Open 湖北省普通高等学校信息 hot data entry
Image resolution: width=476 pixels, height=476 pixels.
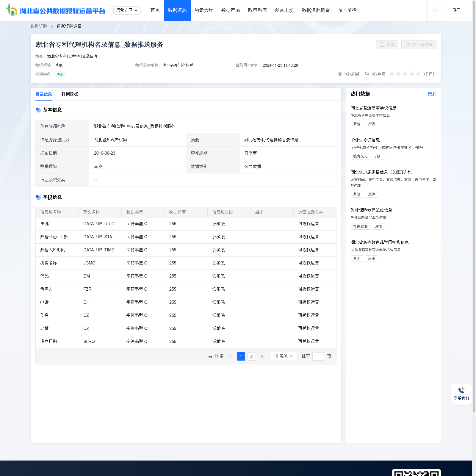coord(373,108)
